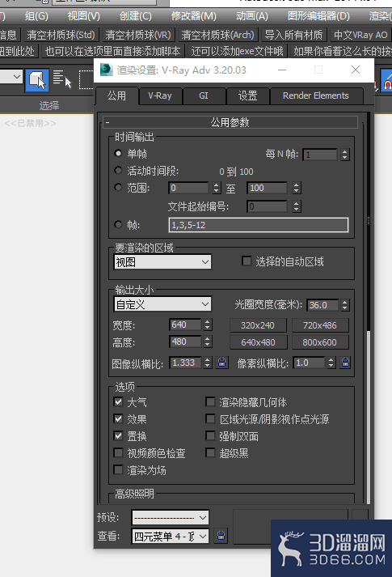The height and width of the screenshot is (577, 392).
Task: Enable Render to Fields checkbox
Action: click(118, 470)
